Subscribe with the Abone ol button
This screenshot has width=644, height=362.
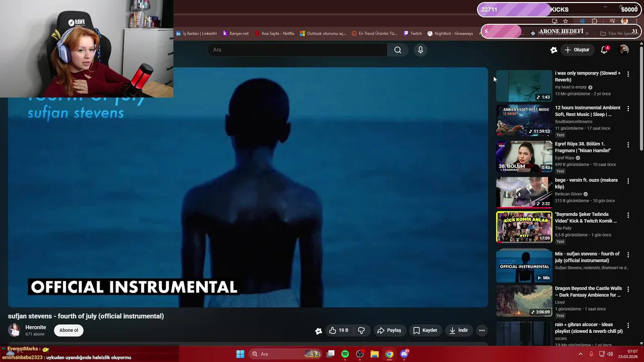click(x=69, y=330)
